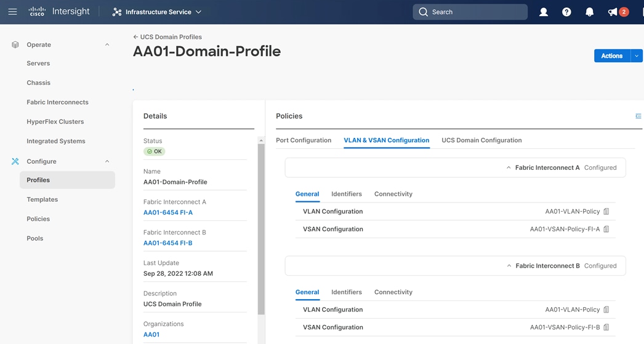Open Templates in the sidebar
The image size is (644, 344).
click(42, 199)
